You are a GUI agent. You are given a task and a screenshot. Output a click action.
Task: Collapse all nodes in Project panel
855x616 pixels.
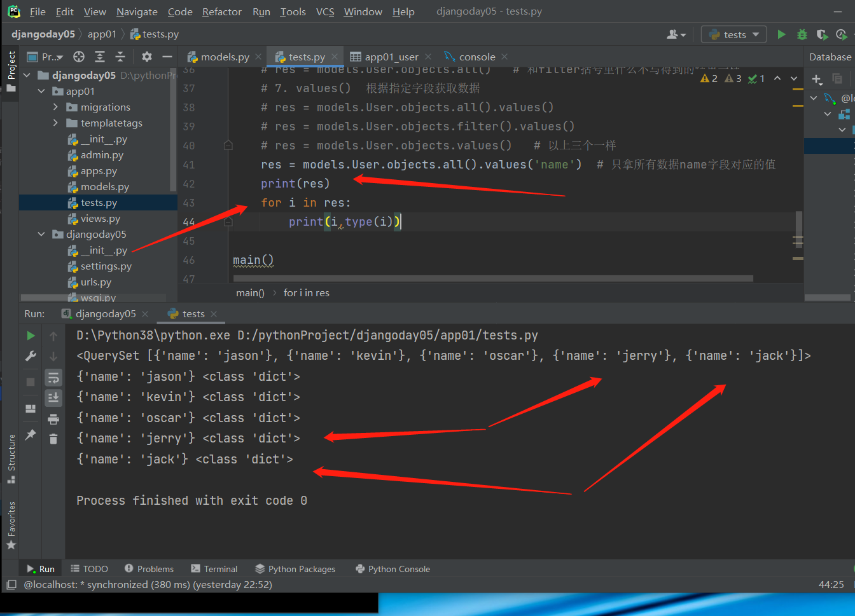click(x=120, y=57)
